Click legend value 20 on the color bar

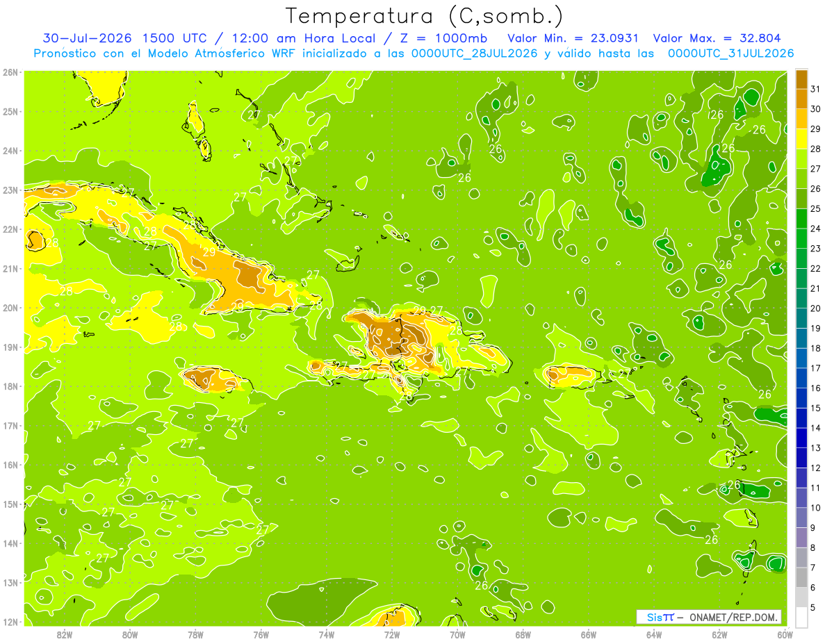point(816,308)
